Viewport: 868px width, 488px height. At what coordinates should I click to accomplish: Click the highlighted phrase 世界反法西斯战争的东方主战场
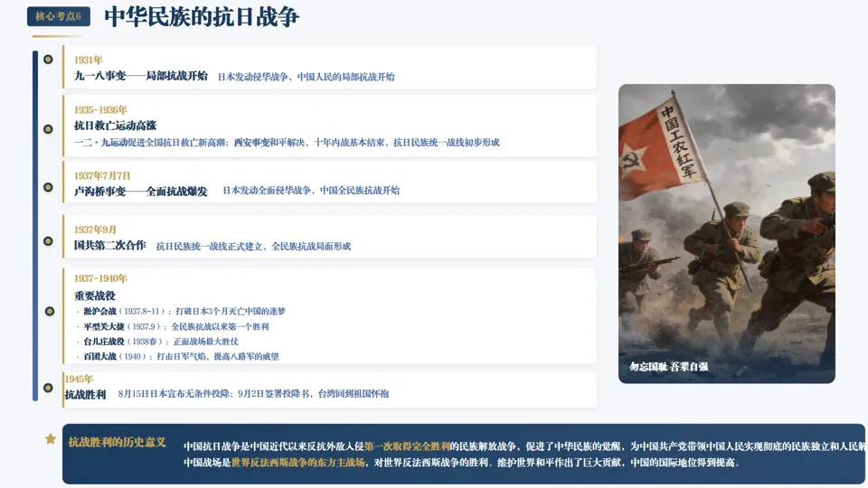pyautogui.click(x=297, y=462)
